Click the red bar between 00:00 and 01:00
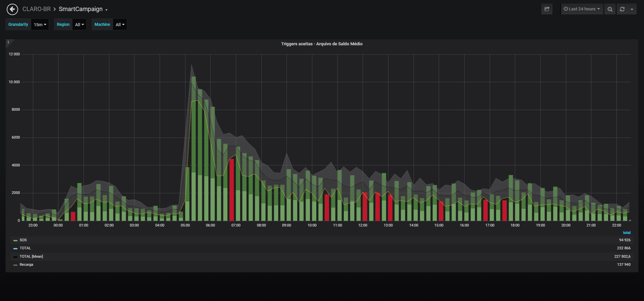This screenshot has height=301, width=644. tap(73, 216)
